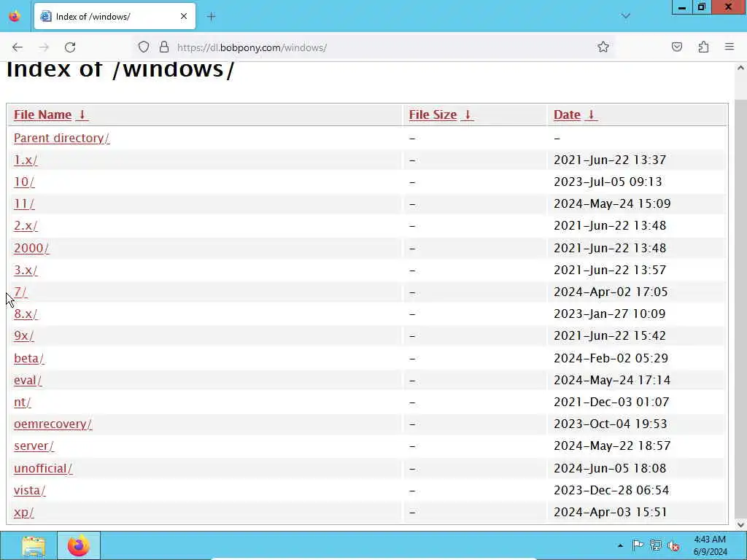This screenshot has height=560, width=747.
Task: Click the date 2021-Dec-03 01:07 cell
Action: point(611,402)
